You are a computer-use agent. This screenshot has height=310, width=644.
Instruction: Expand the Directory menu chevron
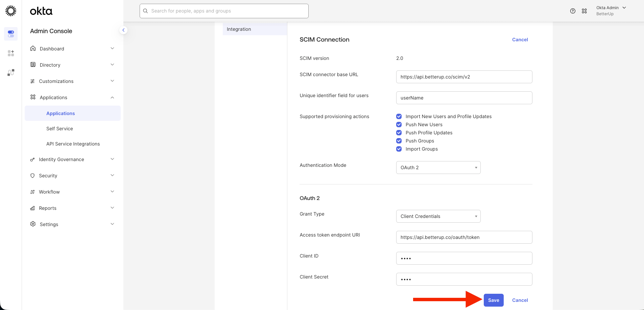click(x=112, y=65)
